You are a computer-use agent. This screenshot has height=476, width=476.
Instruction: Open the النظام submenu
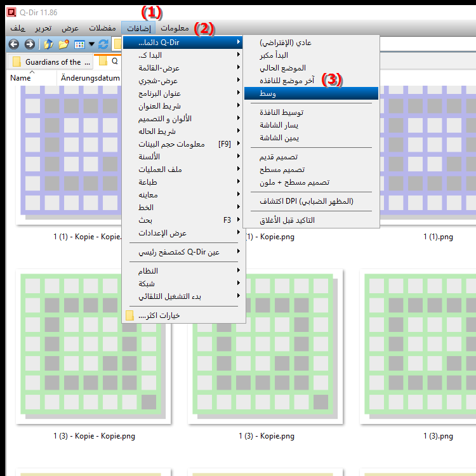[x=183, y=271]
